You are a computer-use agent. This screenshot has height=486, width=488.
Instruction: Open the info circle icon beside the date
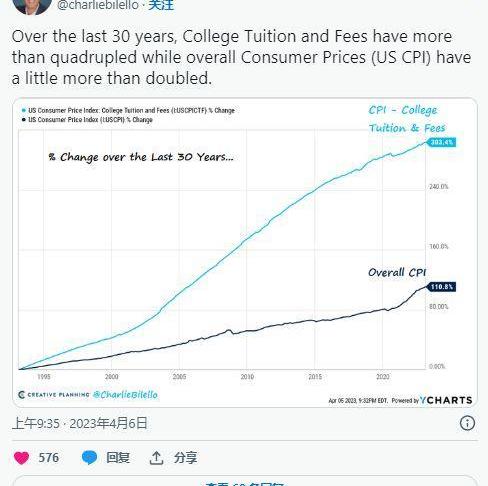(x=467, y=423)
